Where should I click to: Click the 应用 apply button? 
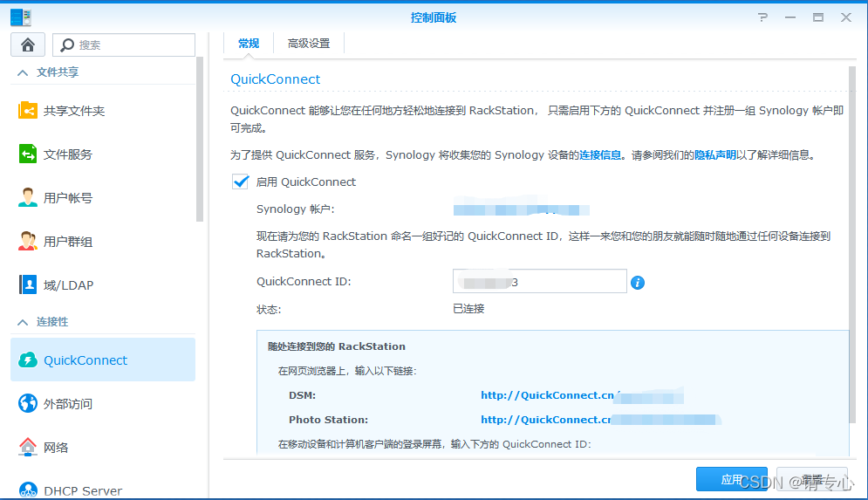point(731,479)
